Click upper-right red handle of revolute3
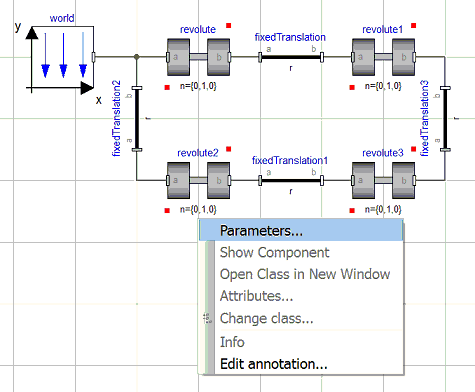 click(x=414, y=149)
